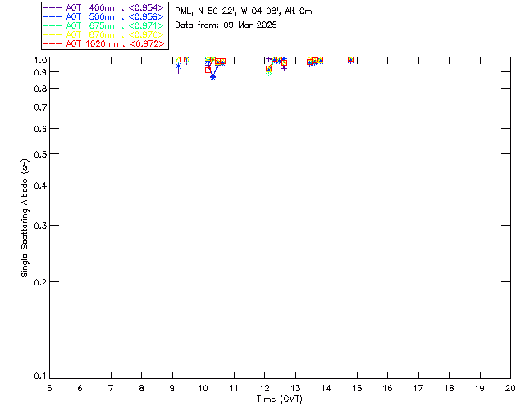This screenshot has height=420, width=525.
Task: Click the yellow AOT 870nm legend text
Action: [x=115, y=34]
